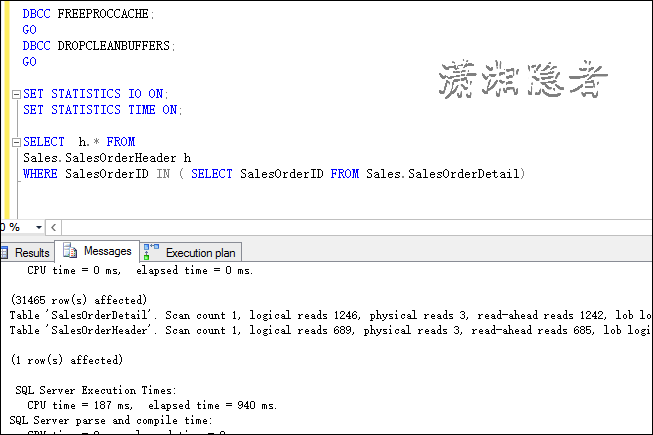This screenshot has height=435, width=653.
Task: Click the 31465 row(s) affected message
Action: [79, 299]
